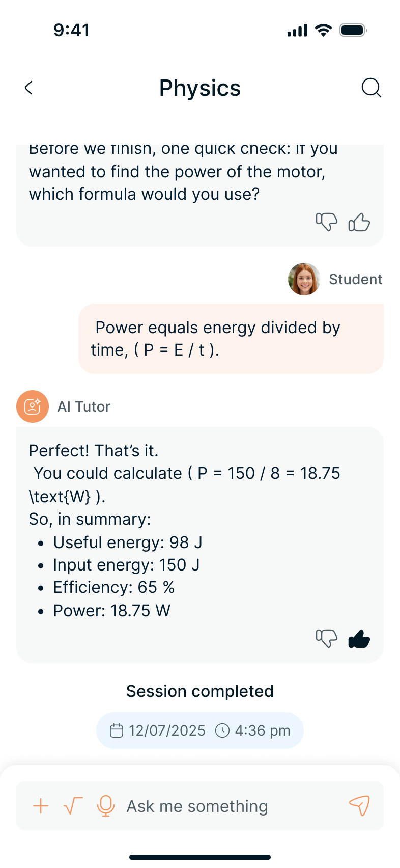
Task: Open search with magnifier icon
Action: 371,88
